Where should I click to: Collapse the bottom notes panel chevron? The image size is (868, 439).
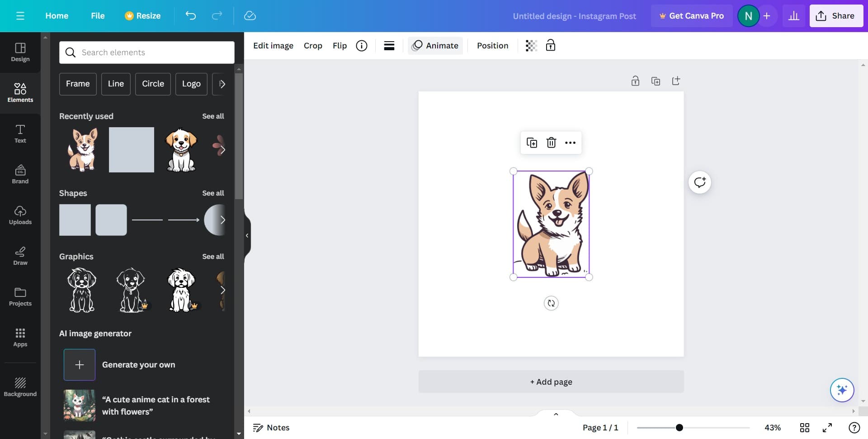click(556, 414)
